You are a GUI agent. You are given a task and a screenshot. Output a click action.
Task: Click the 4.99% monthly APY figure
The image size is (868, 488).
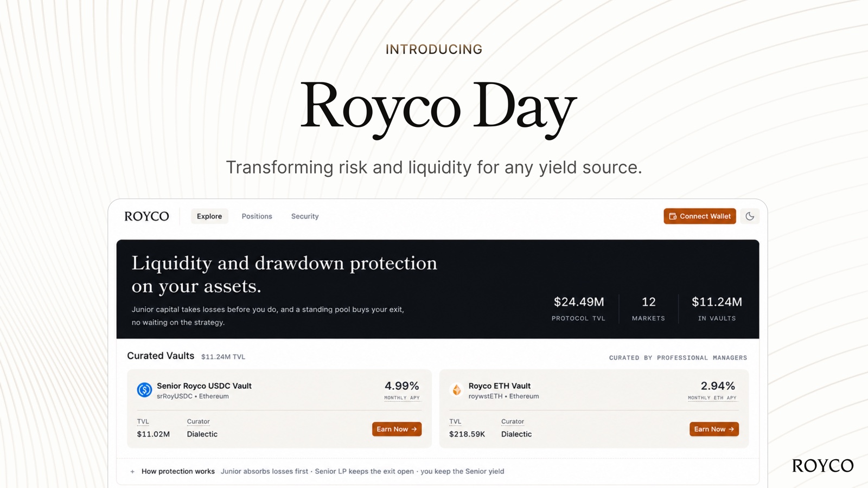point(402,386)
